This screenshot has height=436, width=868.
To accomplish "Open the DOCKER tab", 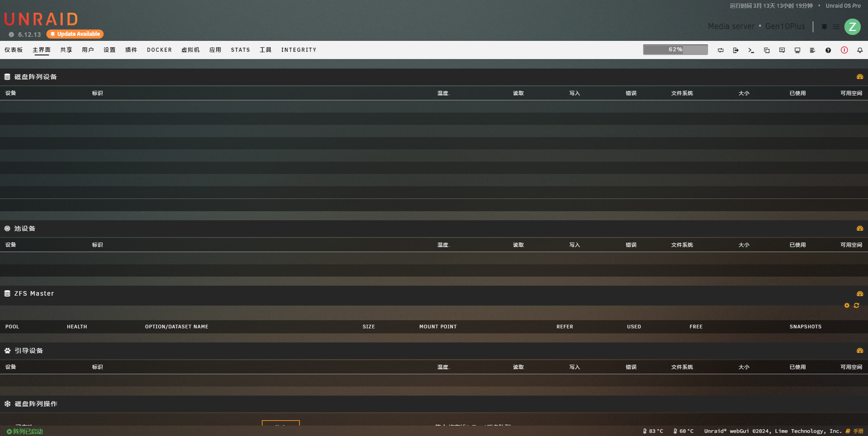I will (159, 50).
